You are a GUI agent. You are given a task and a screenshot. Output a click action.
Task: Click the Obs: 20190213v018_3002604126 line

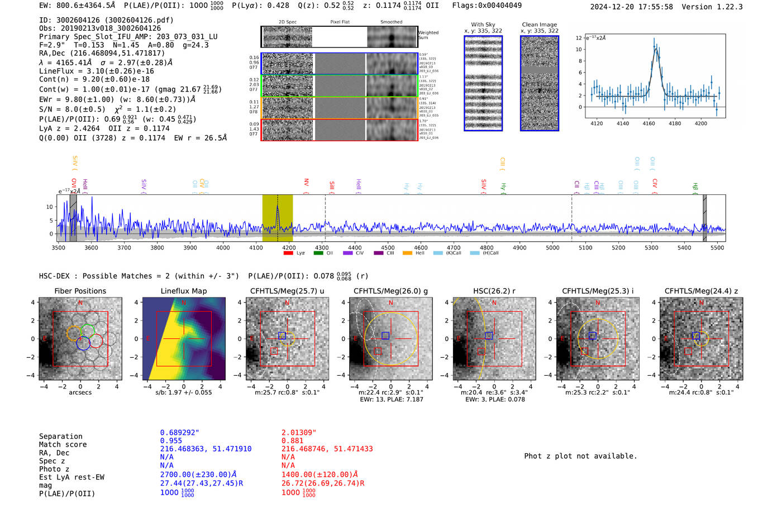click(100, 28)
